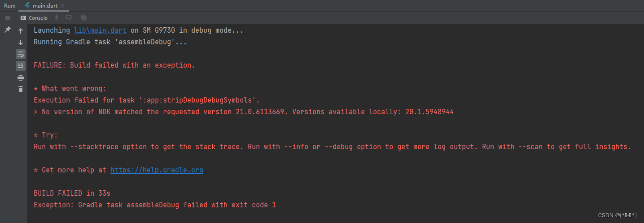This screenshot has height=223, width=644.
Task: Toggle soft-wrap in console output
Action: coord(21,54)
